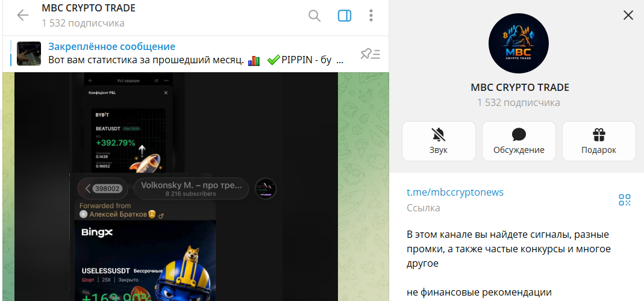Click the pinned message thumbnail image
The height and width of the screenshot is (301, 644).
click(x=29, y=54)
